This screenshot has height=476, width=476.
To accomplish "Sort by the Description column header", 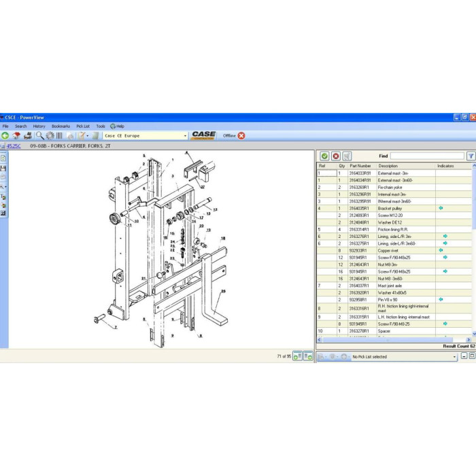I will pyautogui.click(x=406, y=166).
